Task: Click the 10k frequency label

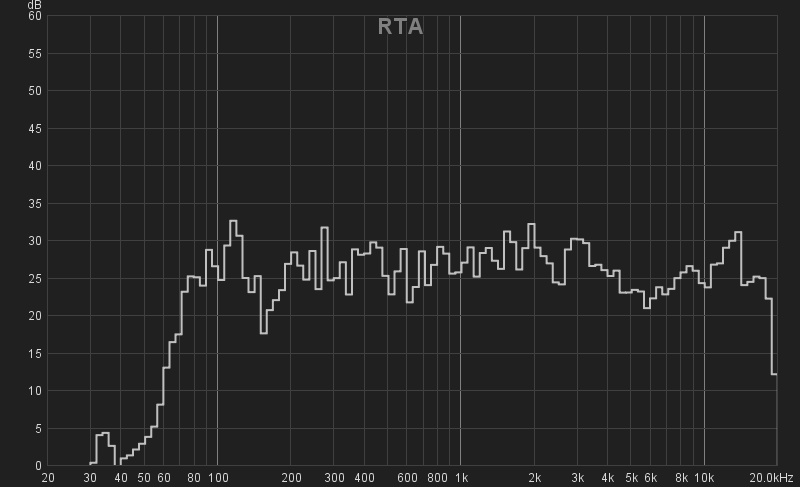Action: coord(705,478)
